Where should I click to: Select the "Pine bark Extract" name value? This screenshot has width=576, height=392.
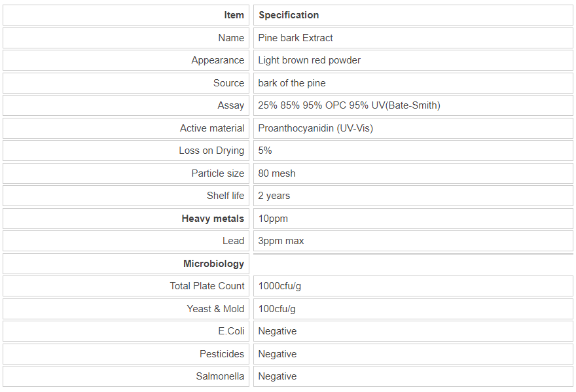click(x=295, y=38)
